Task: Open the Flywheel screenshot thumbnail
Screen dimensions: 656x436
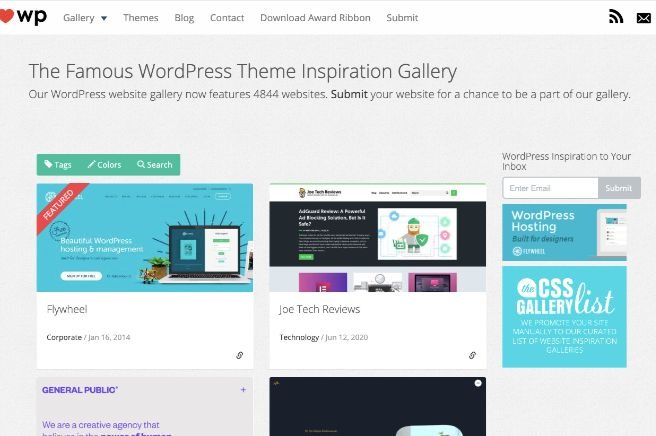Action: pyautogui.click(x=145, y=237)
